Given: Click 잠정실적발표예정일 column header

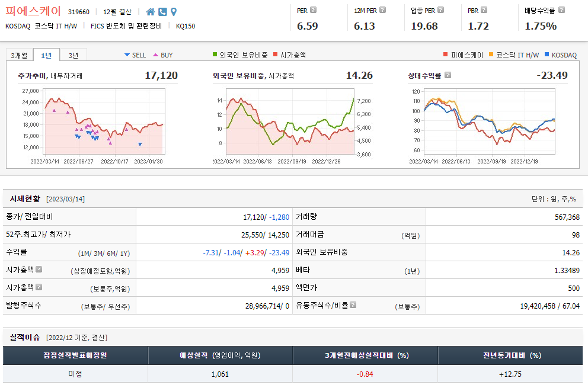Looking at the screenshot, I should (x=75, y=355).
